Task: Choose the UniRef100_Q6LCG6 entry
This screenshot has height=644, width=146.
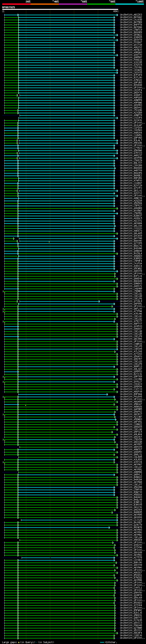Action: click(131, 226)
